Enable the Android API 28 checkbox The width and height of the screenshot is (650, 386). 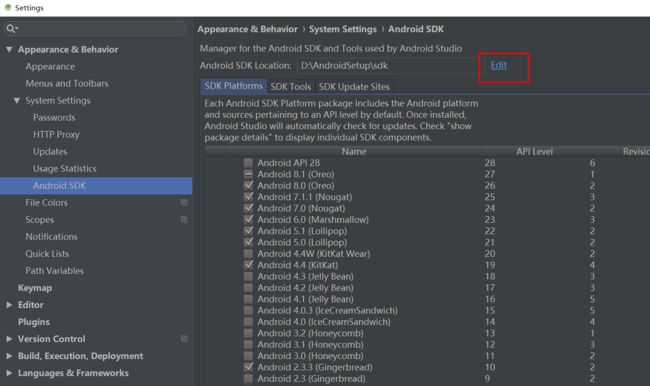pos(248,163)
